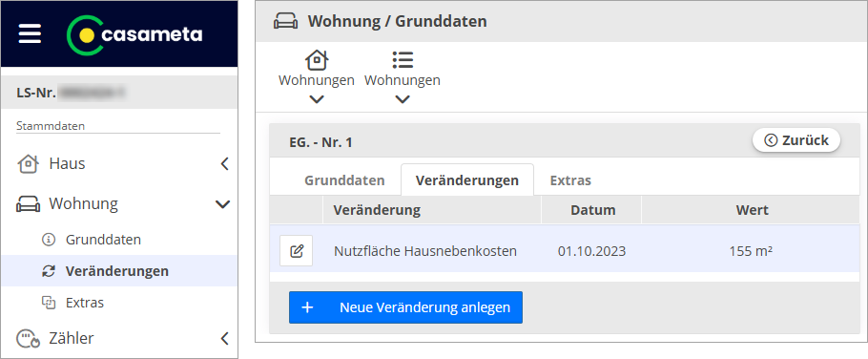Open the second Wohnungen list dropdown arrow

pyautogui.click(x=403, y=99)
